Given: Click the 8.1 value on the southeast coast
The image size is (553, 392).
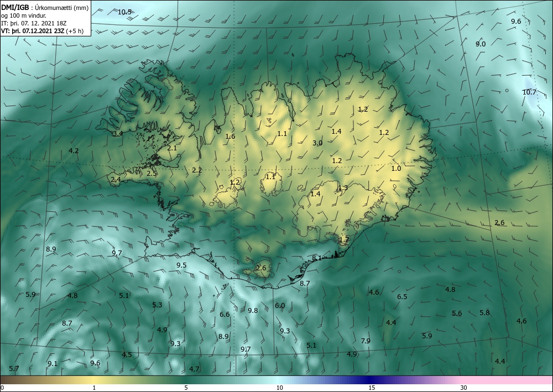Looking at the screenshot, I should [x=317, y=258].
